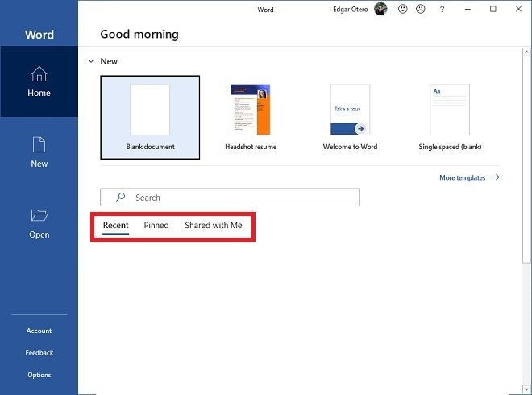The height and width of the screenshot is (395, 532).
Task: Open Feedback in sidebar
Action: click(x=39, y=353)
